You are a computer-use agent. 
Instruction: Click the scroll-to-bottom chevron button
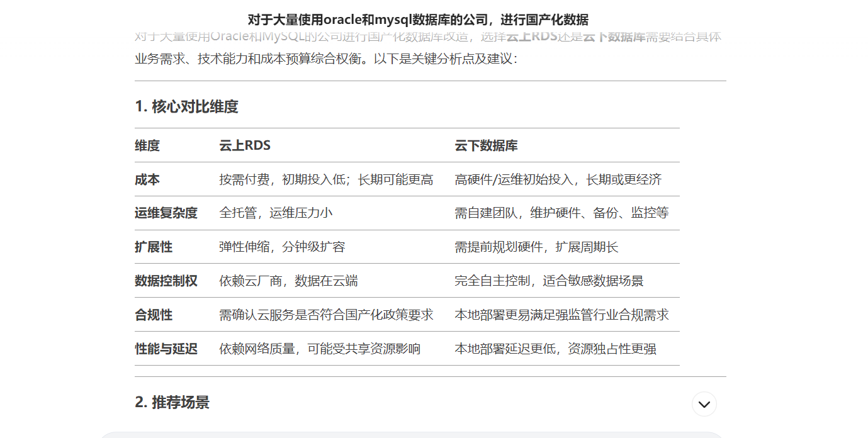pyautogui.click(x=704, y=404)
